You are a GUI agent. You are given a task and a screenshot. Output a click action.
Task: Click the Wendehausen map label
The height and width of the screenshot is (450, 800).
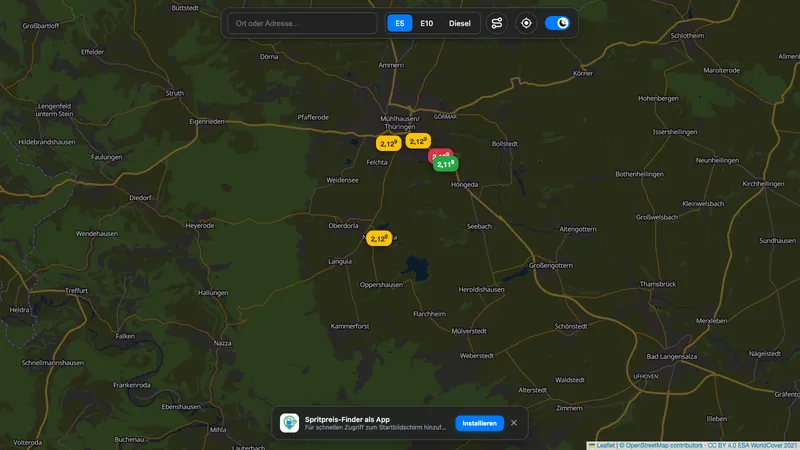pos(96,234)
